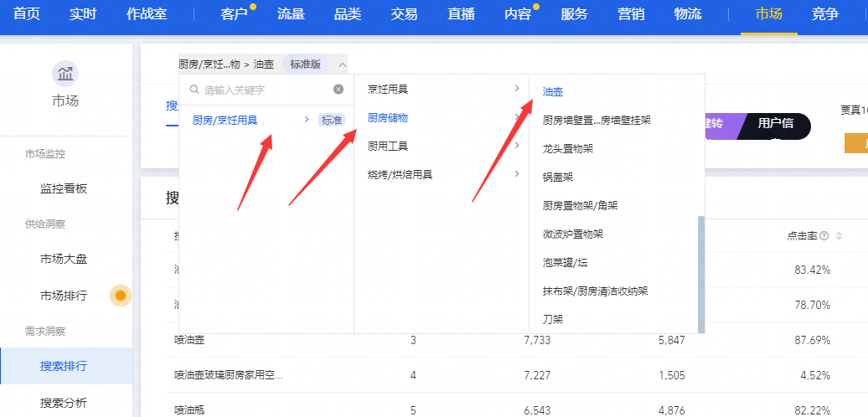Click the magnifier icon in category search
This screenshot has height=417, width=868.
coord(194,90)
